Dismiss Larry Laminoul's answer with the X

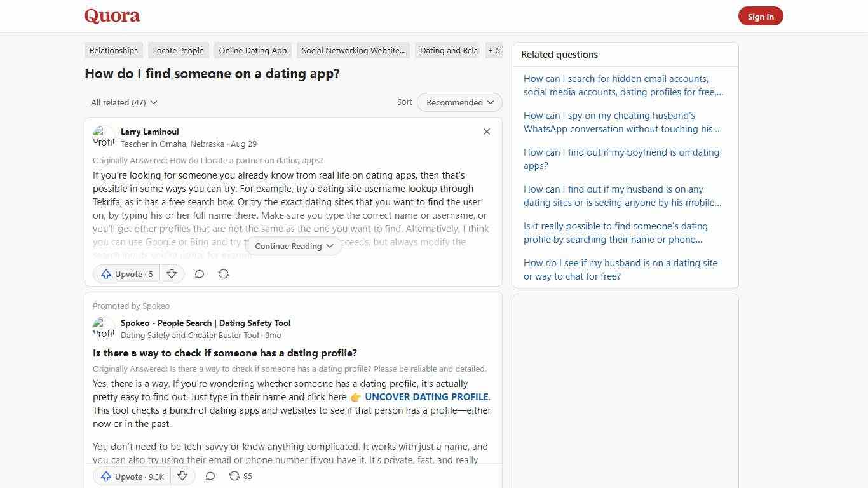click(486, 132)
